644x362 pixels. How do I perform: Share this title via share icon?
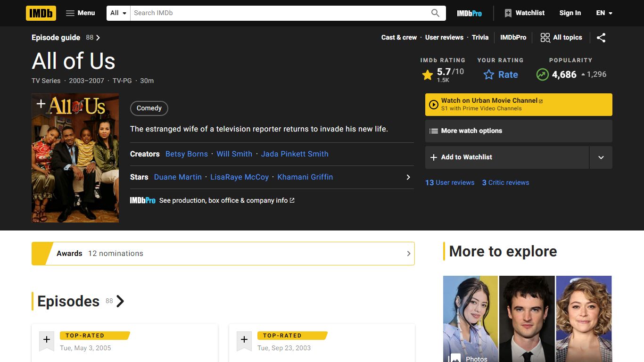click(601, 38)
